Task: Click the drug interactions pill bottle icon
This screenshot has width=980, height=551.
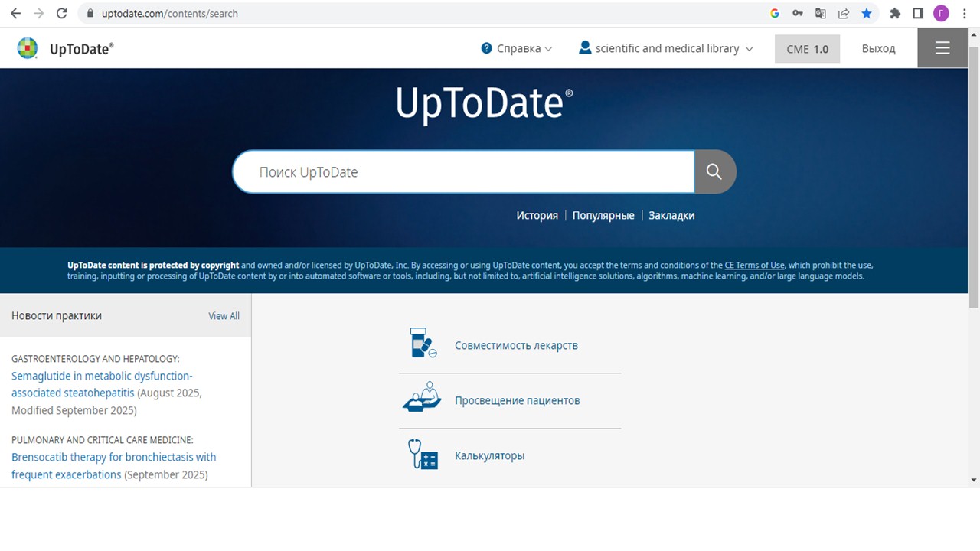Action: point(423,343)
